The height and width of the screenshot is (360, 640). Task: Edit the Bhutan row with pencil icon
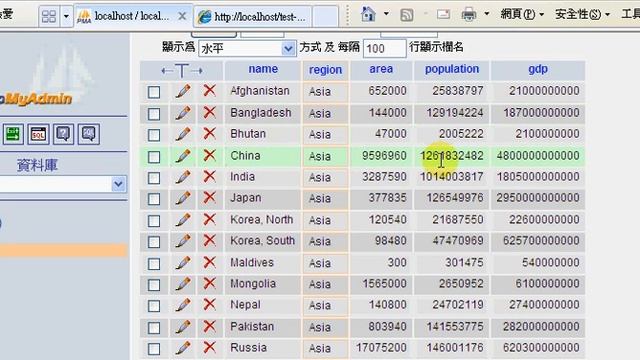click(x=183, y=133)
